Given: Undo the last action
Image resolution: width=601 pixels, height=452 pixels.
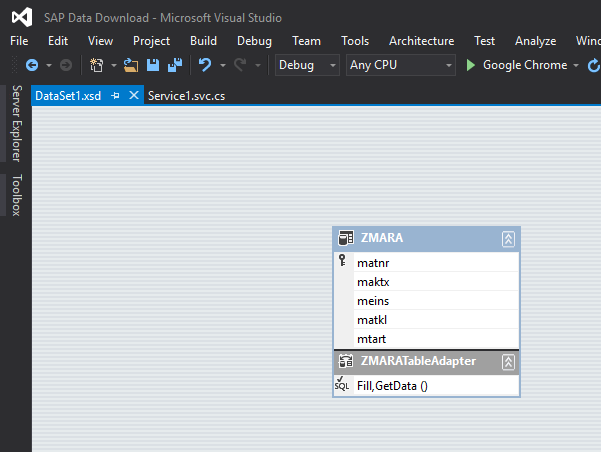Looking at the screenshot, I should 205,65.
